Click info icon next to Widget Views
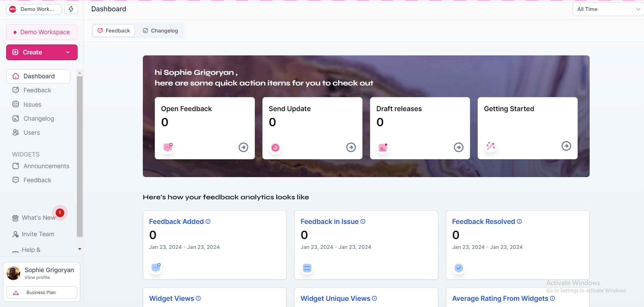644x307 pixels. (198, 298)
